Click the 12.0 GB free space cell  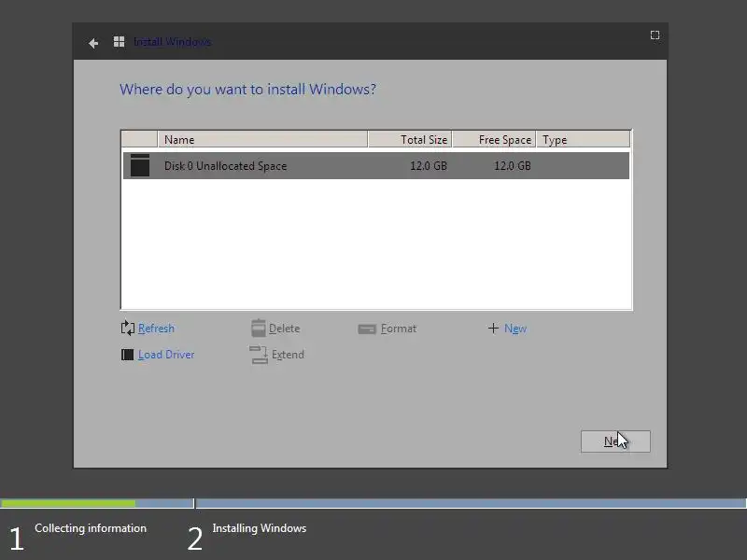[x=512, y=166]
